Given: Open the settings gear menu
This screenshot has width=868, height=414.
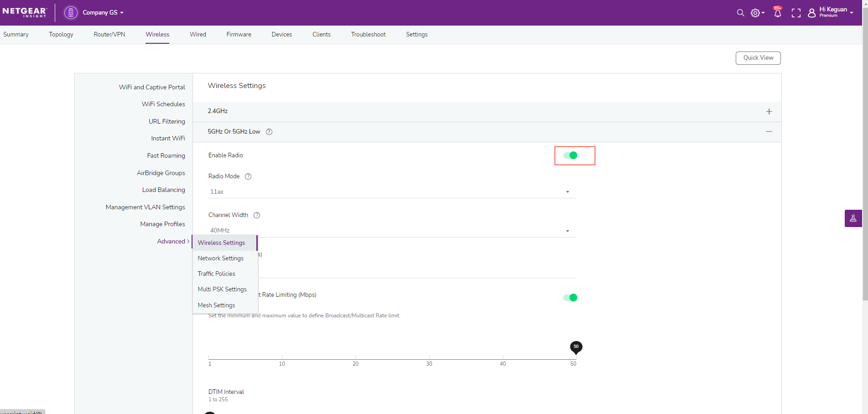Looking at the screenshot, I should [x=757, y=13].
